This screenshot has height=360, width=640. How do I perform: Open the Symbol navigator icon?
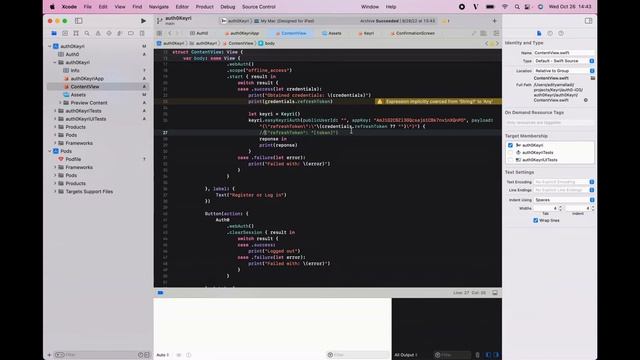pos(76,33)
